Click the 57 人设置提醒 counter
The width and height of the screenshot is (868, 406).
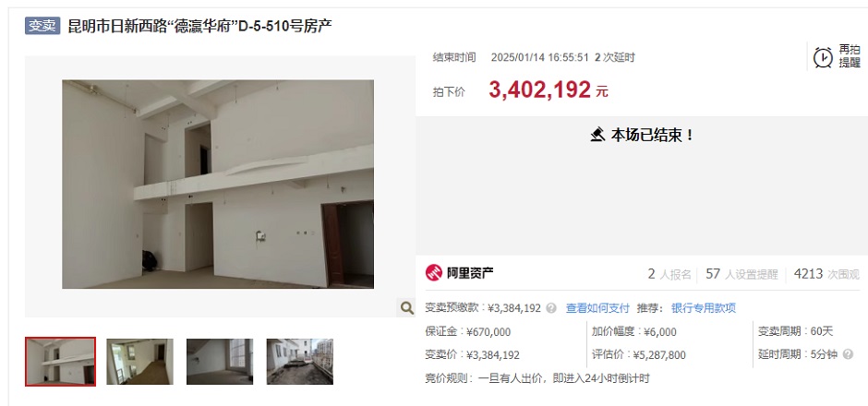click(x=741, y=274)
